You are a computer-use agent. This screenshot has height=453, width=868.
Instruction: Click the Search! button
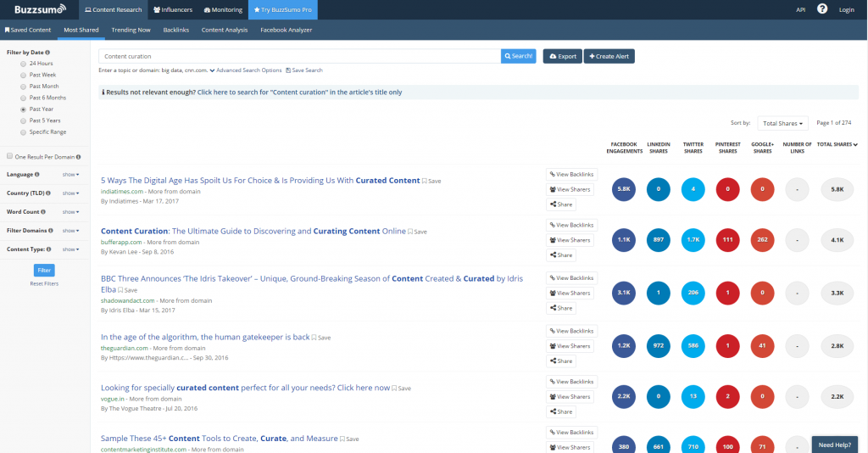pyautogui.click(x=518, y=56)
